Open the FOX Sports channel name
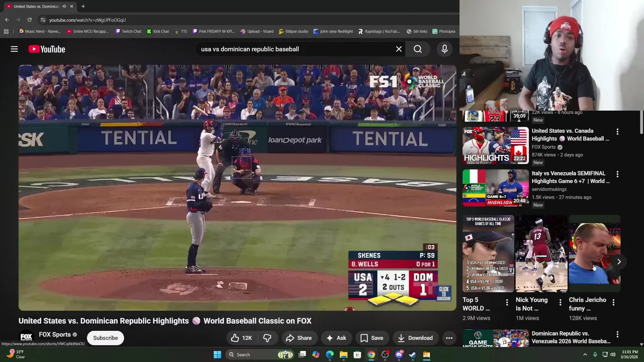Screen dimensions: 644x362 click(x=55, y=334)
